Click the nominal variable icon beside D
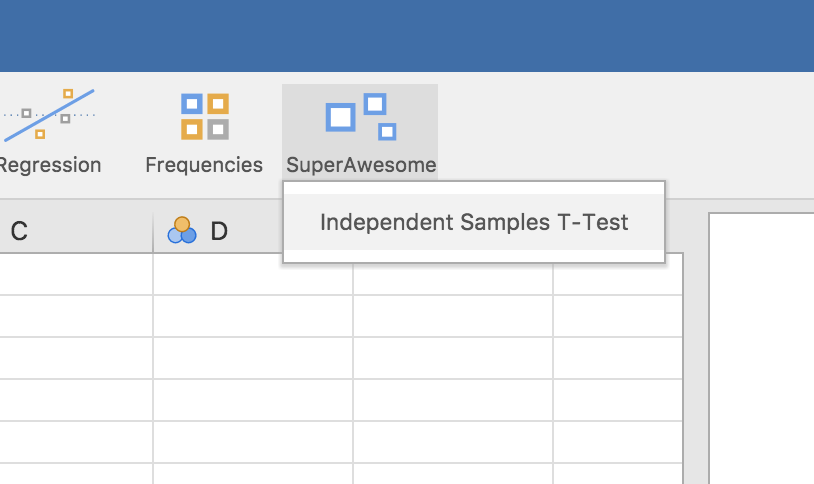 click(182, 231)
